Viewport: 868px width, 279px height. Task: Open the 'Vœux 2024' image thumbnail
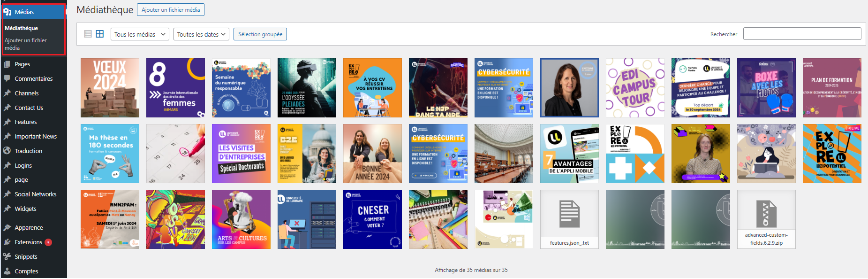[110, 88]
